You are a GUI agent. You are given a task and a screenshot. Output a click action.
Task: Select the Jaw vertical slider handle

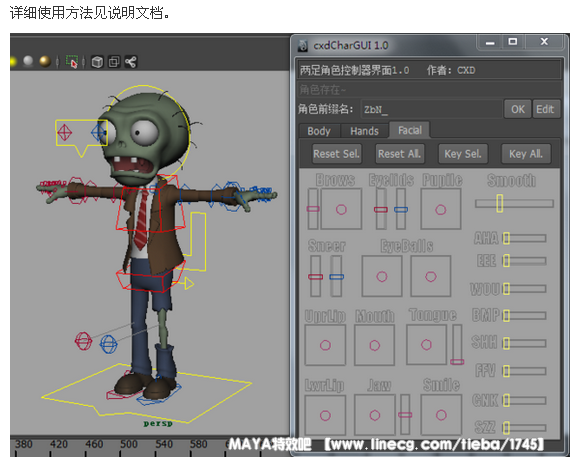405,415
